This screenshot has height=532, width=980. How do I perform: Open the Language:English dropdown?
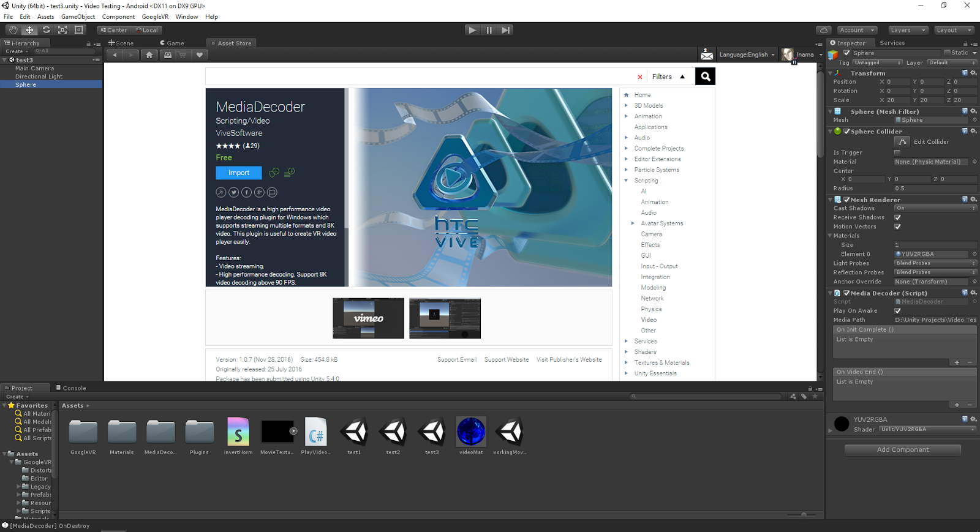(x=747, y=54)
